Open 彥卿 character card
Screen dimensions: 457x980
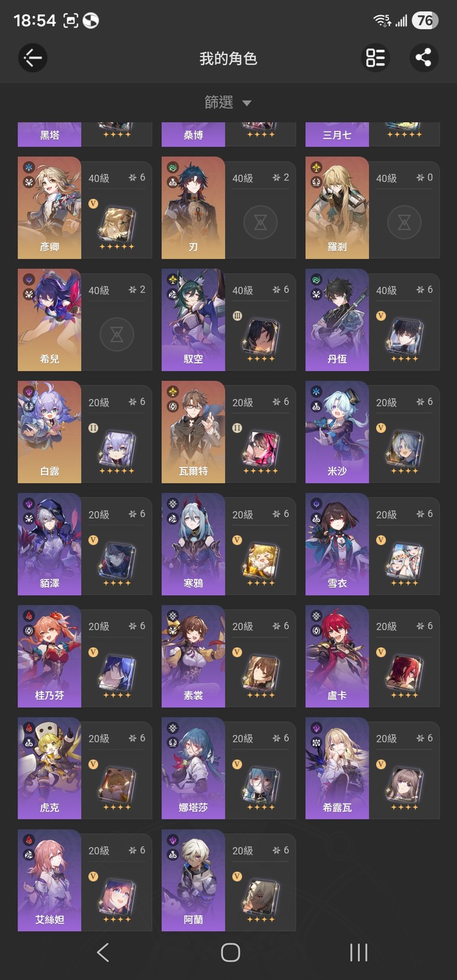(85, 208)
